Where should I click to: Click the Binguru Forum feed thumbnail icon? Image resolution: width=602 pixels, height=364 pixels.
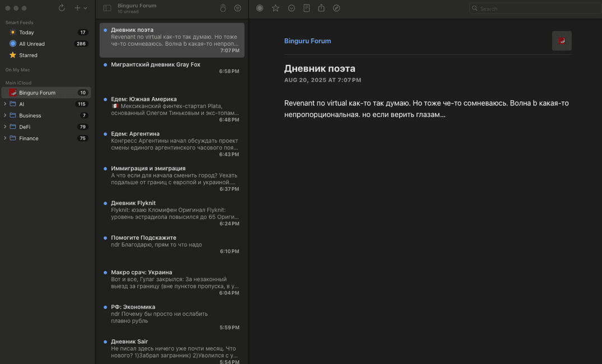point(562,41)
